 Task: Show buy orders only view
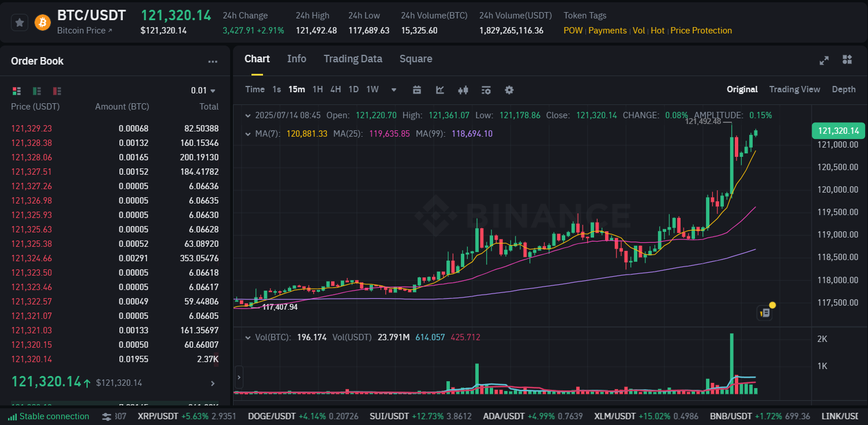(37, 91)
